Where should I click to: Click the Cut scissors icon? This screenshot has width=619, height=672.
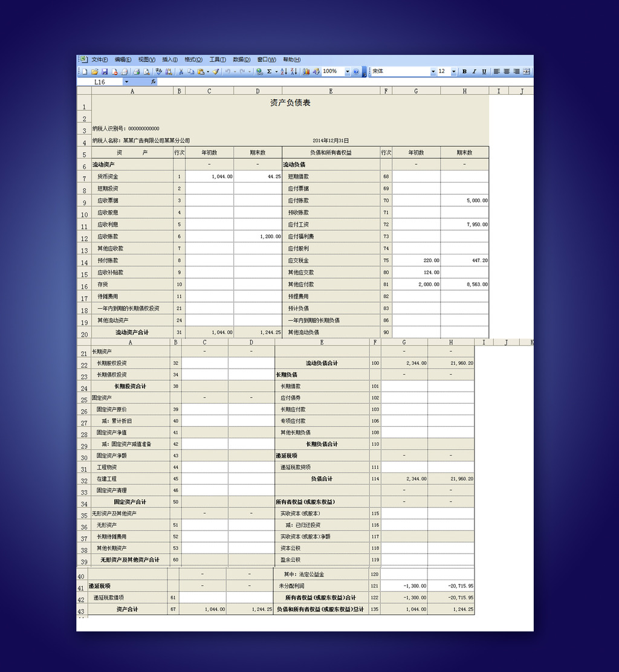(180, 71)
